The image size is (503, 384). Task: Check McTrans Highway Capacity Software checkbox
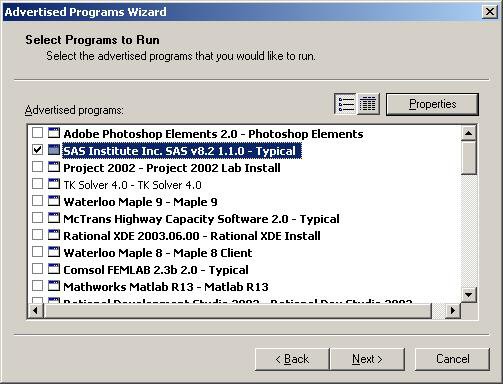coord(37,218)
